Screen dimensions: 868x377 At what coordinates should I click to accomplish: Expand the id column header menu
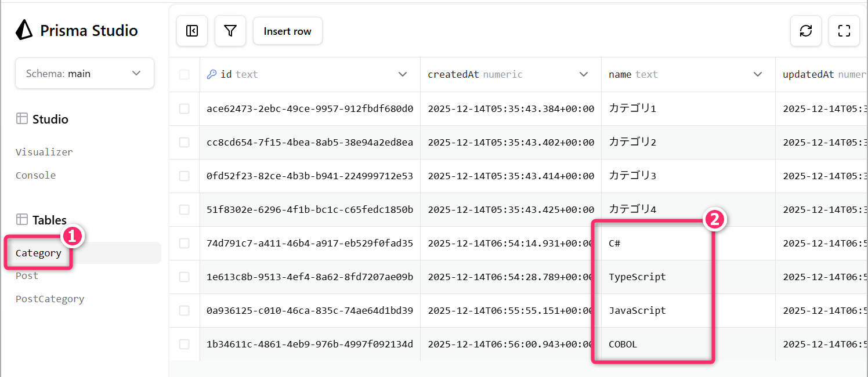[x=403, y=74]
